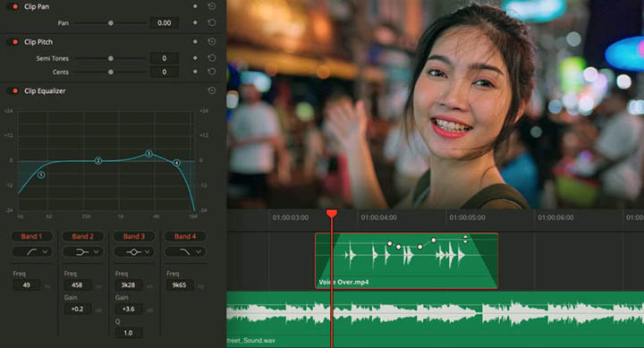Click first volume keyframe on Voice Over clip

coord(390,243)
